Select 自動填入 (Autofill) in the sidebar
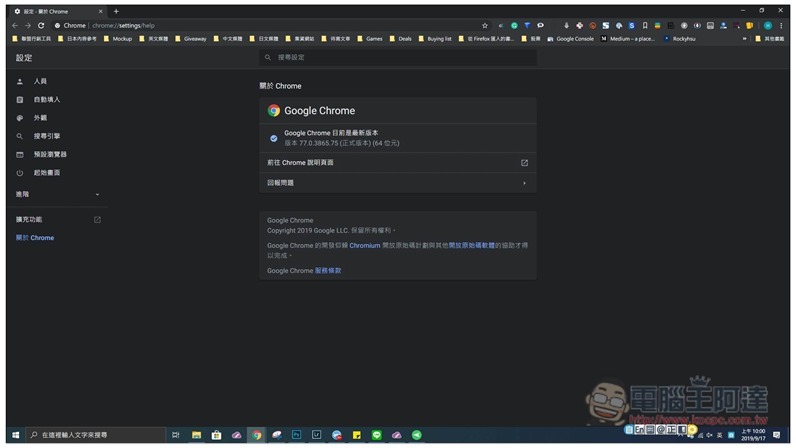 click(46, 100)
